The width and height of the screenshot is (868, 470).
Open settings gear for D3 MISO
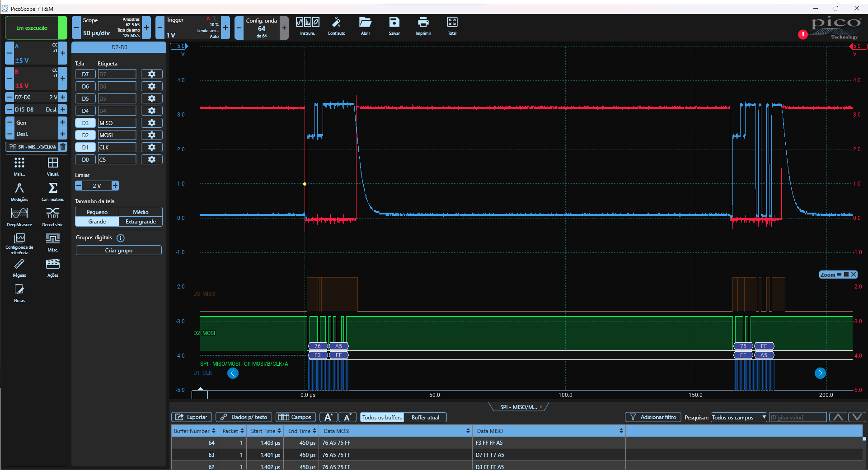point(152,123)
